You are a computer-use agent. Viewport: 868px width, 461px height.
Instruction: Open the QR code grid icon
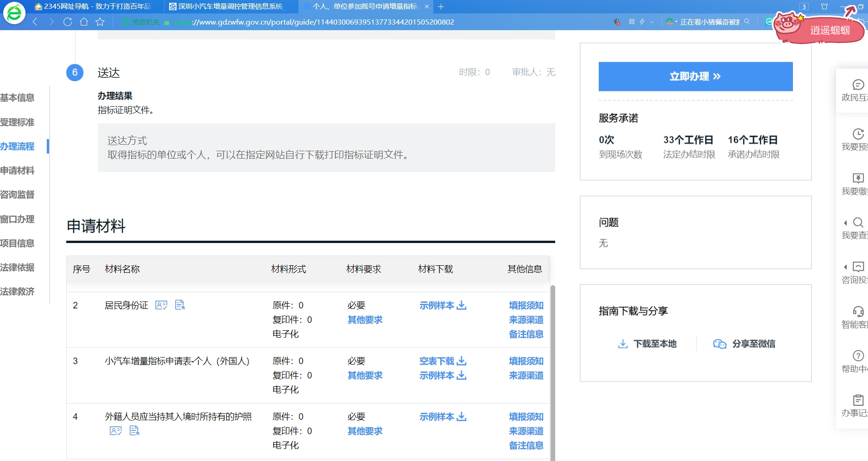click(x=632, y=22)
